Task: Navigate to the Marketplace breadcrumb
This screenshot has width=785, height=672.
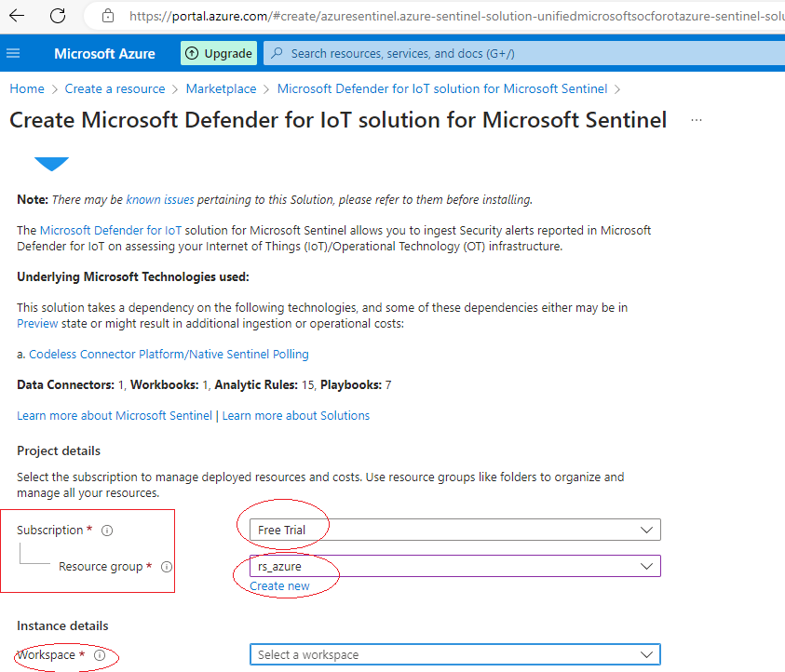Action: [x=221, y=88]
